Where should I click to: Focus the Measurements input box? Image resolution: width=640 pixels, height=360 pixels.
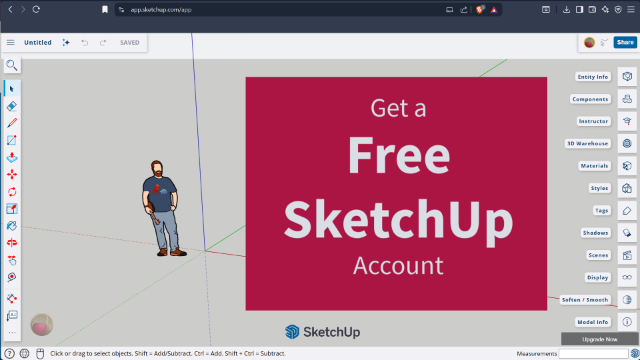coord(593,353)
